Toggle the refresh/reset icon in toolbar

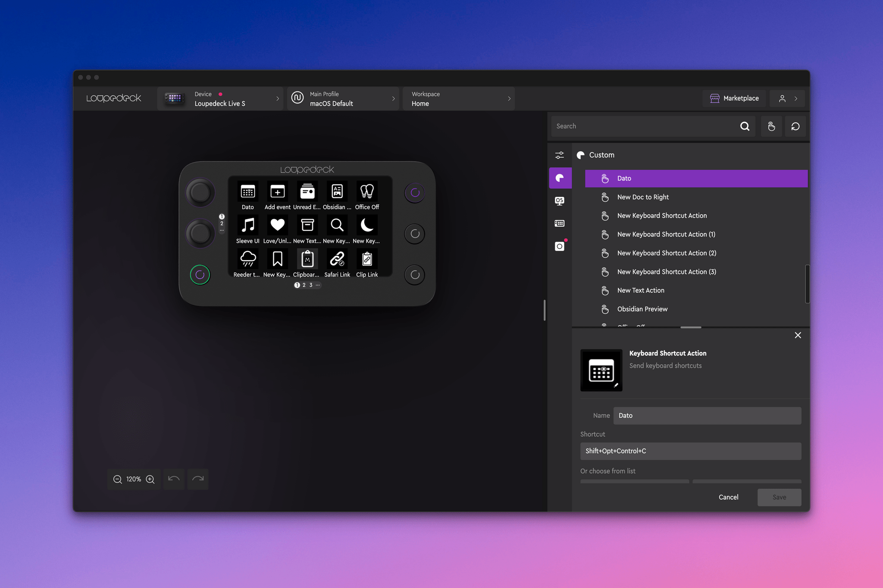(795, 126)
